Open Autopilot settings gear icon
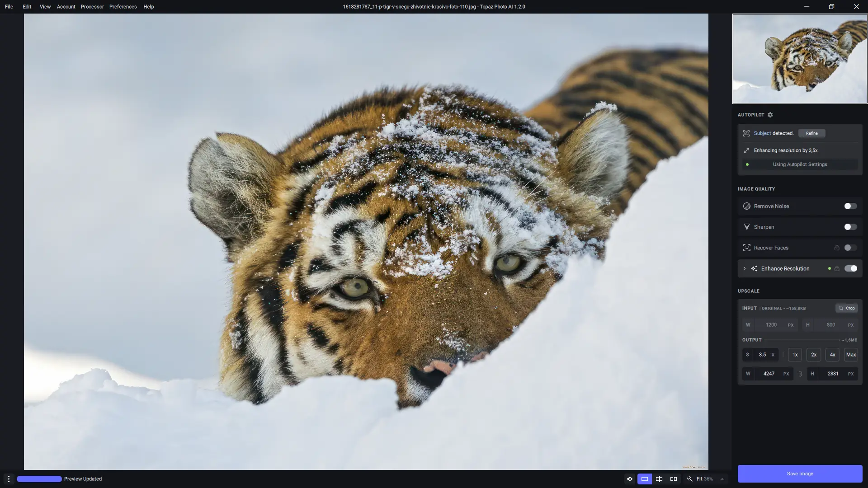The height and width of the screenshot is (488, 868). [x=770, y=115]
